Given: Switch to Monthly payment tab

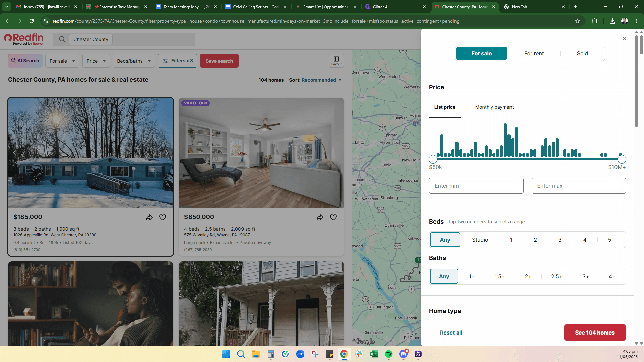Looking at the screenshot, I should [494, 107].
